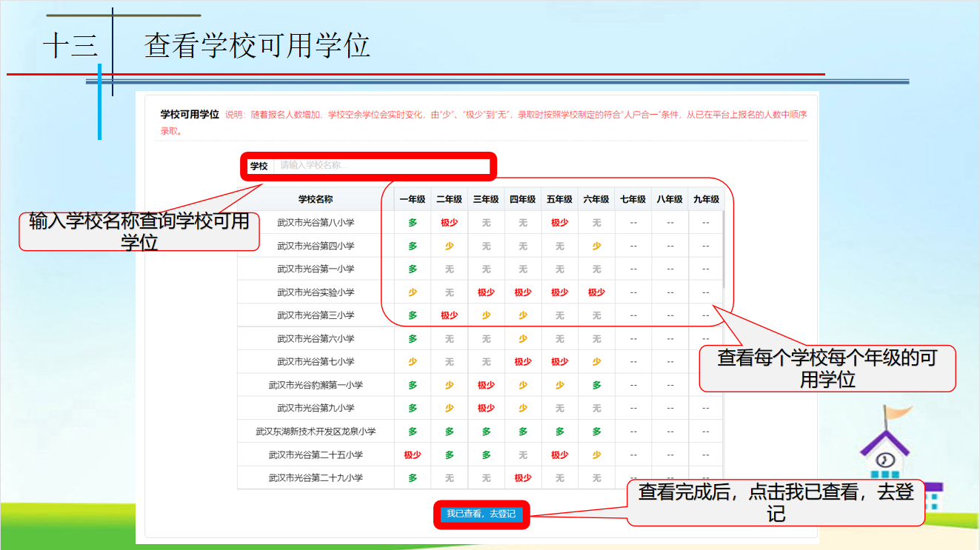980x550 pixels.
Task: Click 光谷第九小学 二年级 cell showing 少
Action: pos(450,408)
